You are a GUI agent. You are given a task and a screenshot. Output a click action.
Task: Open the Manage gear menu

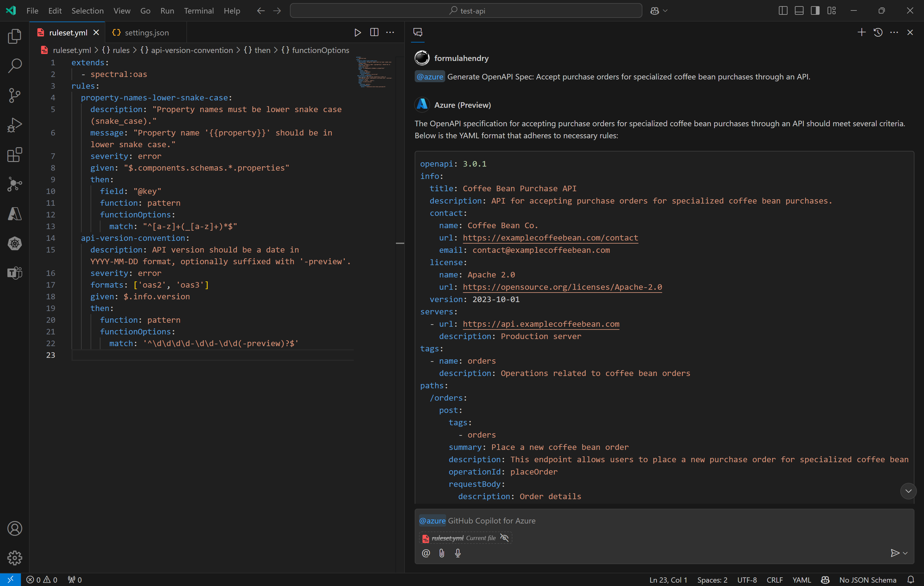[x=14, y=558]
